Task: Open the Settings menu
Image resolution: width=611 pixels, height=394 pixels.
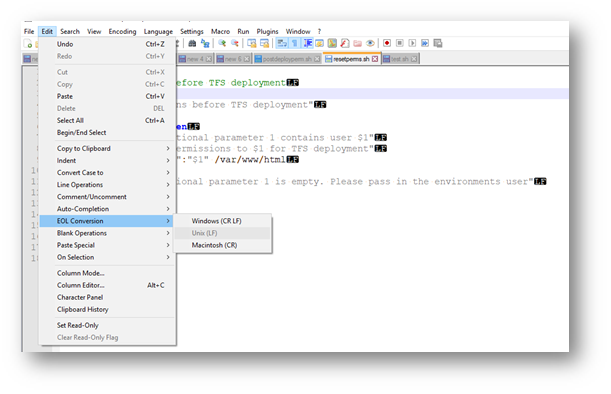Action: click(191, 32)
